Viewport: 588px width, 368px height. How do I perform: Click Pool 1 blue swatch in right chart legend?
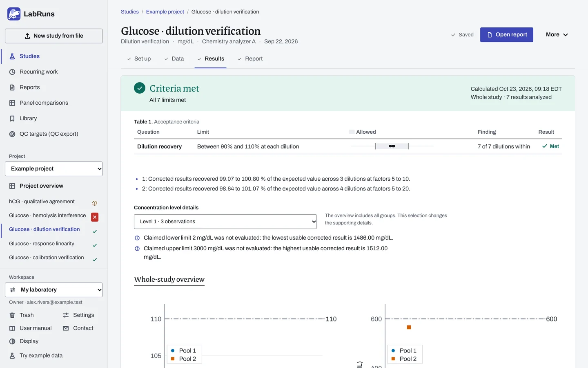(x=393, y=350)
